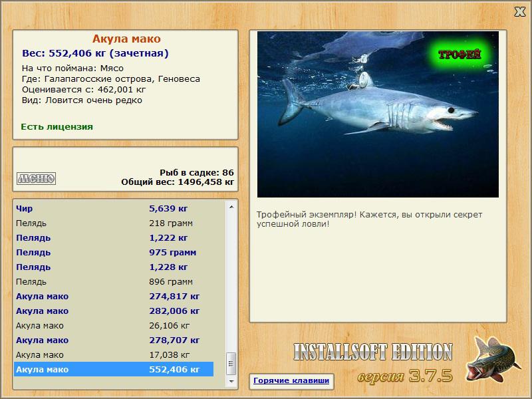Image resolution: width=532 pixels, height=399 pixels.
Task: Close the catch window with the X
Action: coord(519,12)
